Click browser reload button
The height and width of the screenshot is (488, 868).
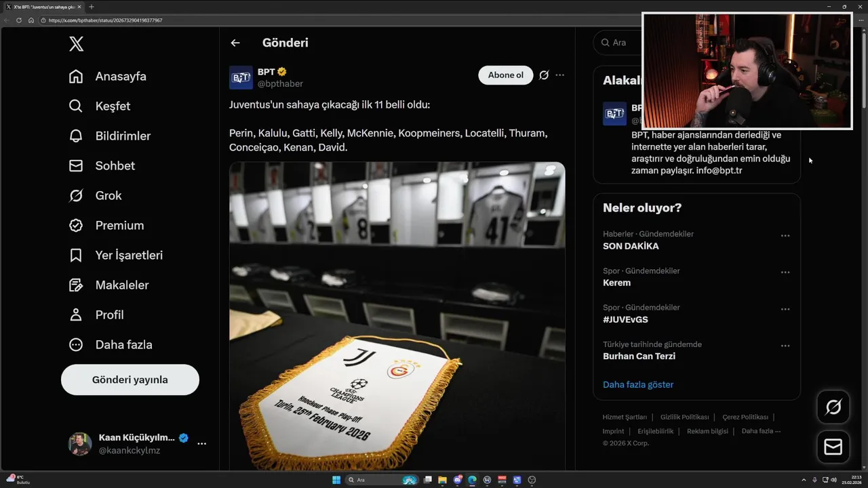coord(19,20)
